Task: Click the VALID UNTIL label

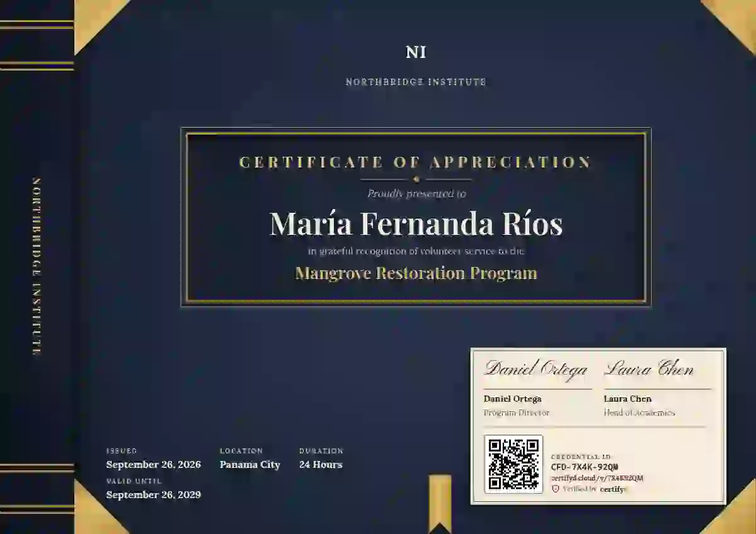Action: click(x=134, y=481)
